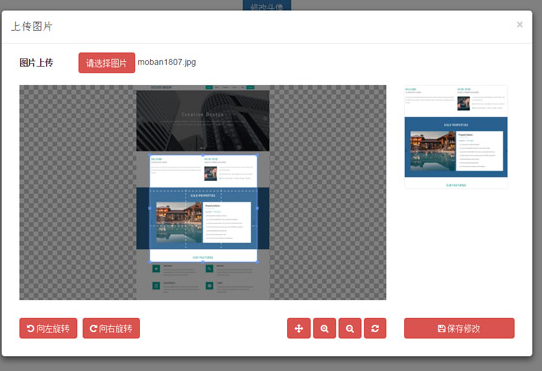The height and width of the screenshot is (371, 542).
Task: Click the move/pan crosshair arrows button
Action: click(299, 328)
